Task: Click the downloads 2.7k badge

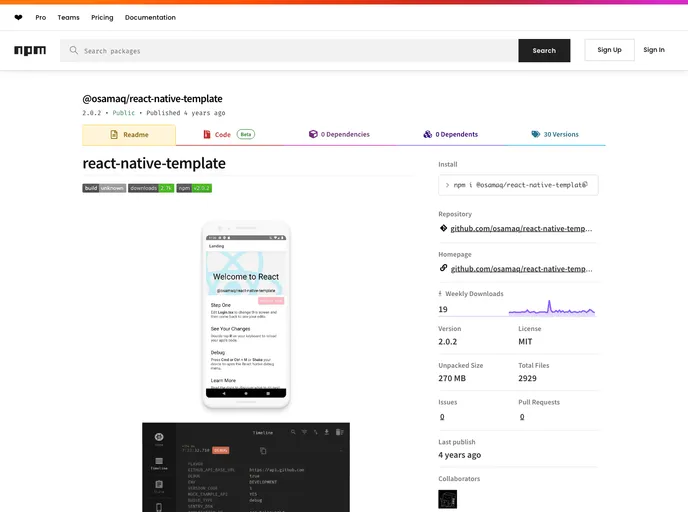Action: [x=151, y=188]
